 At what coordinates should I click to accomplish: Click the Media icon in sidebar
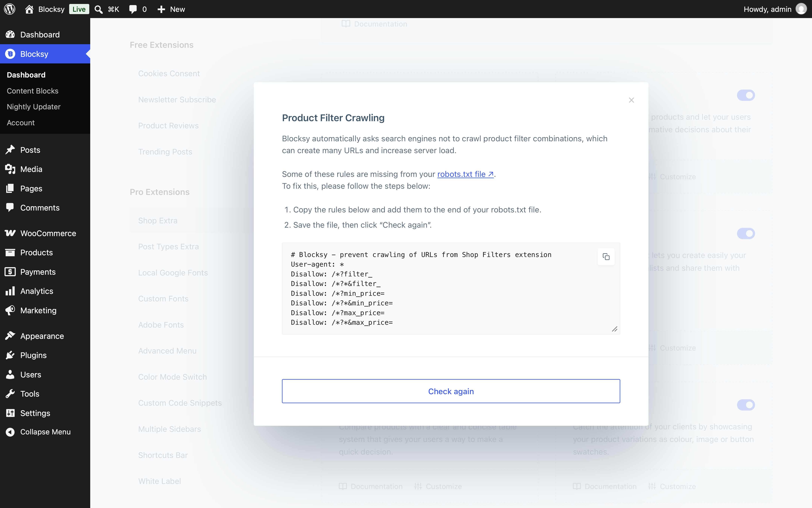click(10, 169)
